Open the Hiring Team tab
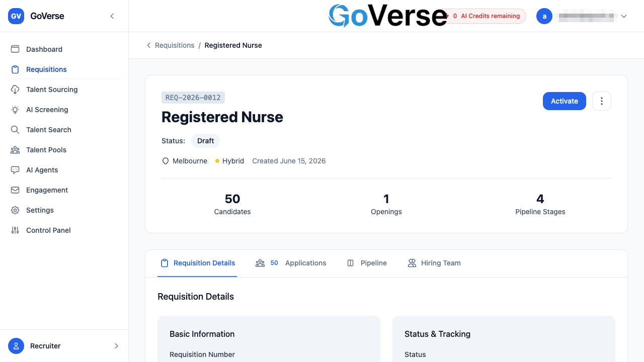Screen dimensions: 644x362 point(434,263)
